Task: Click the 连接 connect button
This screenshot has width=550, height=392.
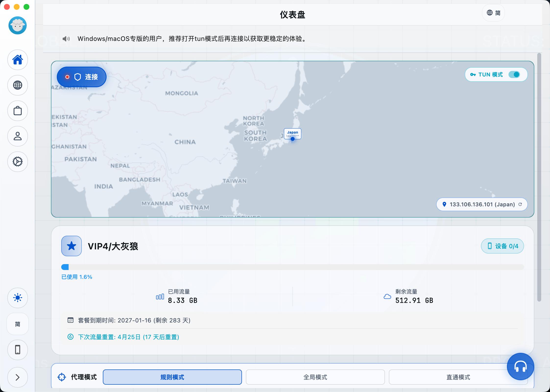Action: 82,77
